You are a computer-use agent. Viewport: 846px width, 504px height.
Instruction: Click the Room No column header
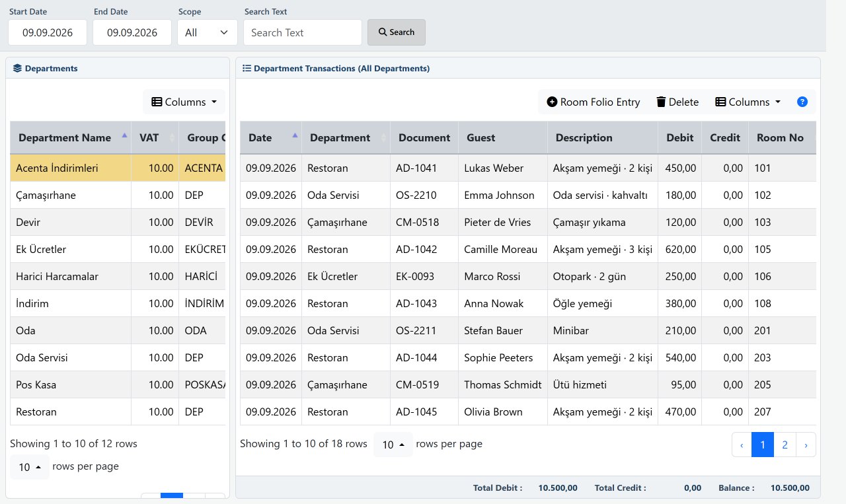(x=783, y=137)
